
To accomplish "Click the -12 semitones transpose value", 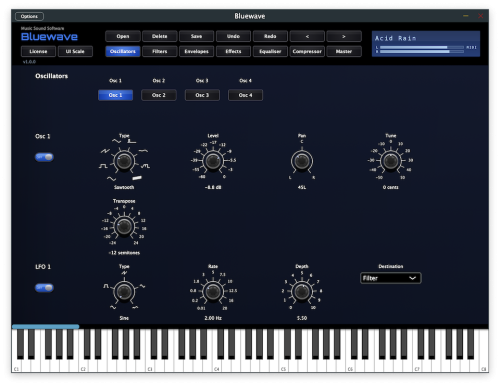I will pos(124,253).
